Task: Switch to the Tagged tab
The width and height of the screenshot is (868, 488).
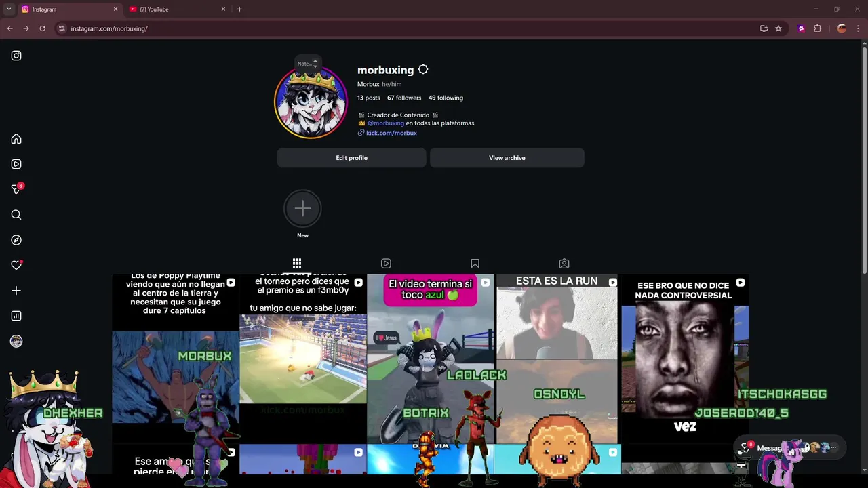Action: tap(564, 263)
